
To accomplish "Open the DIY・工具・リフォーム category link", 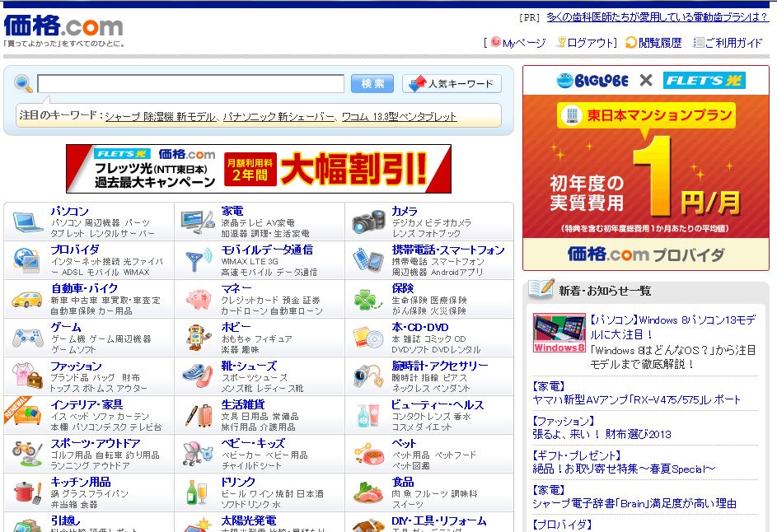I will [x=438, y=520].
